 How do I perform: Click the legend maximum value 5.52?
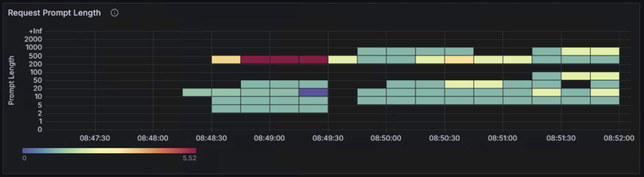tap(189, 158)
